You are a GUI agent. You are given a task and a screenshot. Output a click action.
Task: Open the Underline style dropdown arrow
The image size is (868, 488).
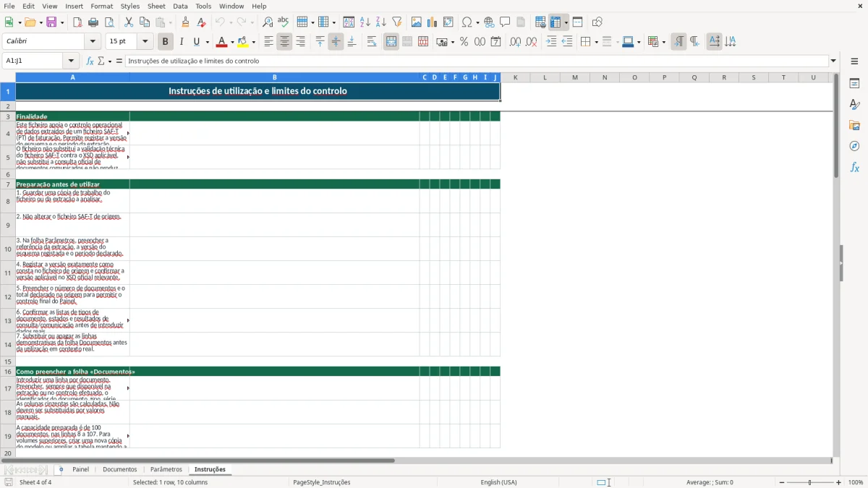pyautogui.click(x=206, y=42)
